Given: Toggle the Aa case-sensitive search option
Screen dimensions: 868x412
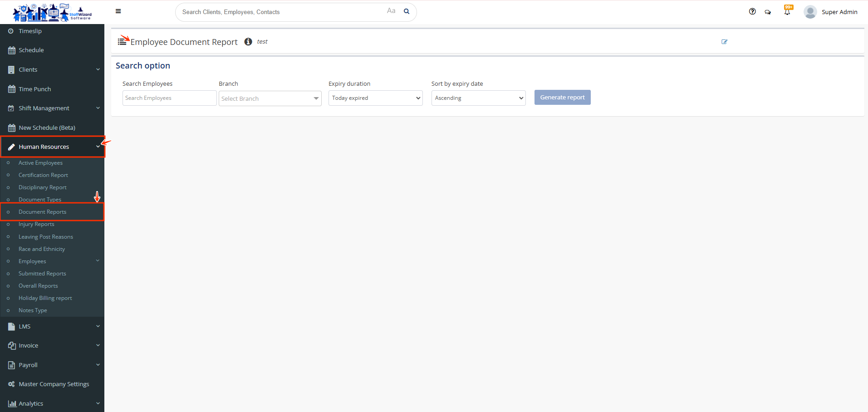Looking at the screenshot, I should click(391, 11).
